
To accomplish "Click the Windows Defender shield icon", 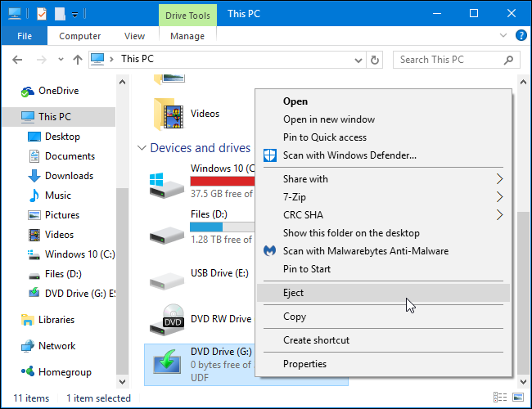I will pos(270,155).
